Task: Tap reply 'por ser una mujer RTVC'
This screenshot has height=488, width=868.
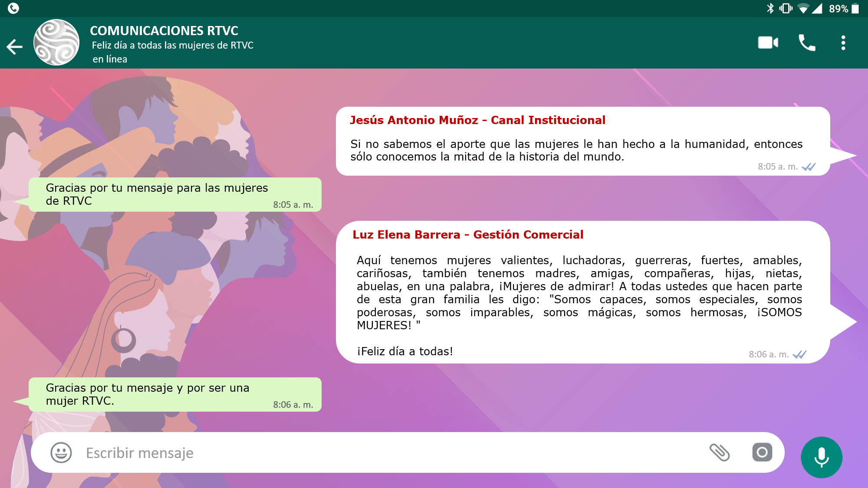Action: (x=148, y=394)
